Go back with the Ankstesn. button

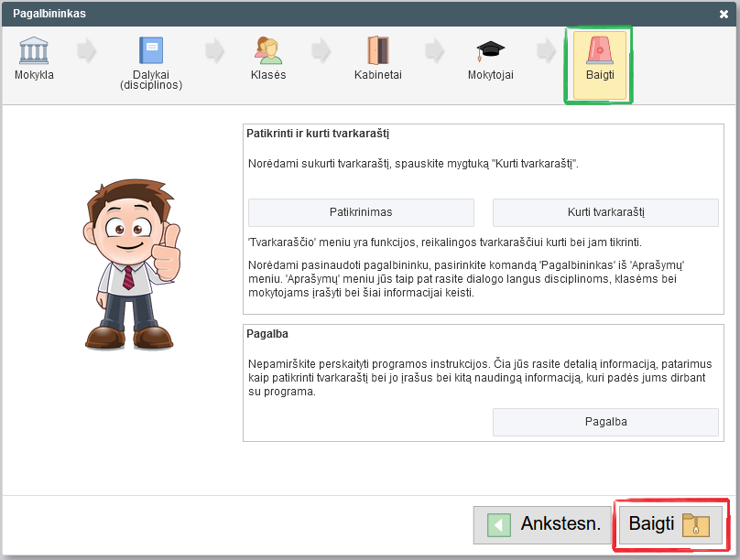[x=543, y=524]
